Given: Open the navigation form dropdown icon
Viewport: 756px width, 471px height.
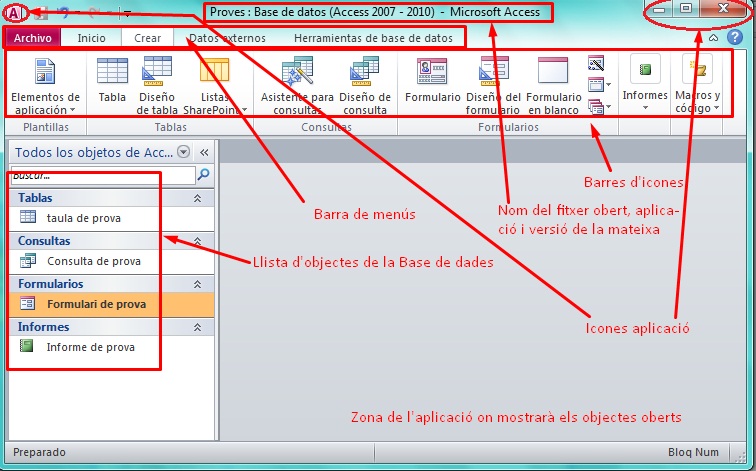Looking at the screenshot, I should (599, 85).
